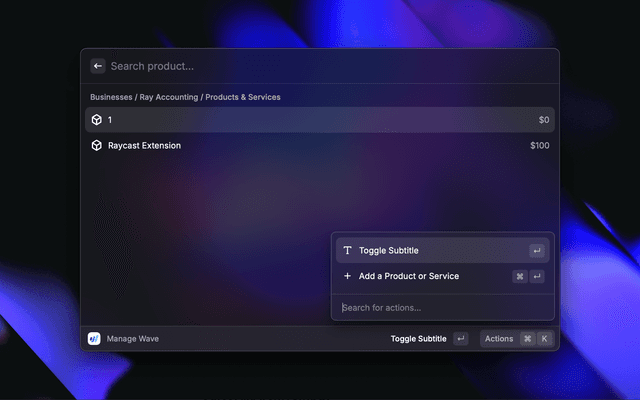Click the return key badge on Toggle Subtitle row

coord(537,251)
